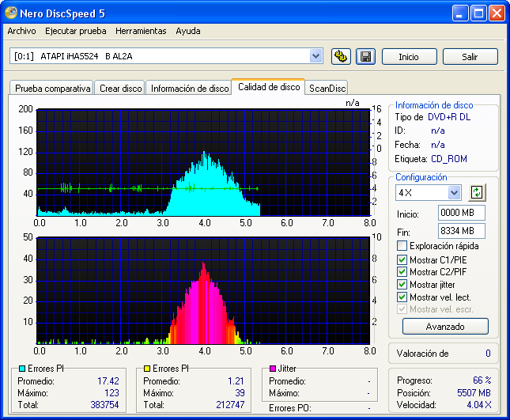Image resolution: width=510 pixels, height=420 pixels.
Task: Enable the Exploración rápida checkbox
Action: tap(402, 246)
